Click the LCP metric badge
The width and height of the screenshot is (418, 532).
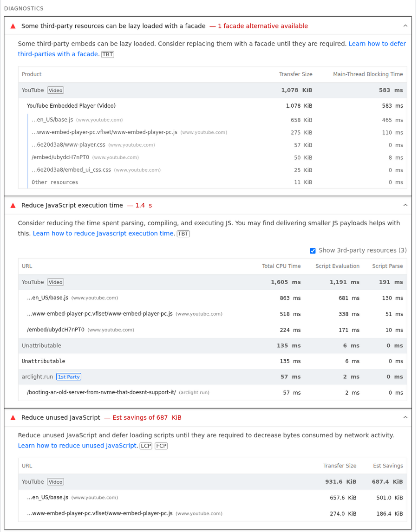[x=146, y=446]
